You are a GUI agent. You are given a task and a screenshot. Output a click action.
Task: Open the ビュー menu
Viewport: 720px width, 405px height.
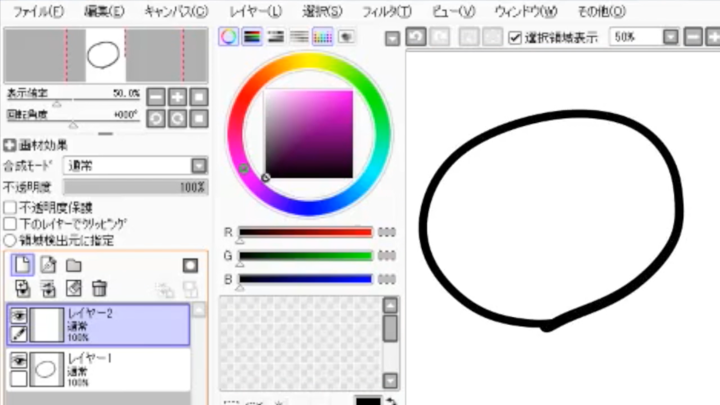pos(454,11)
